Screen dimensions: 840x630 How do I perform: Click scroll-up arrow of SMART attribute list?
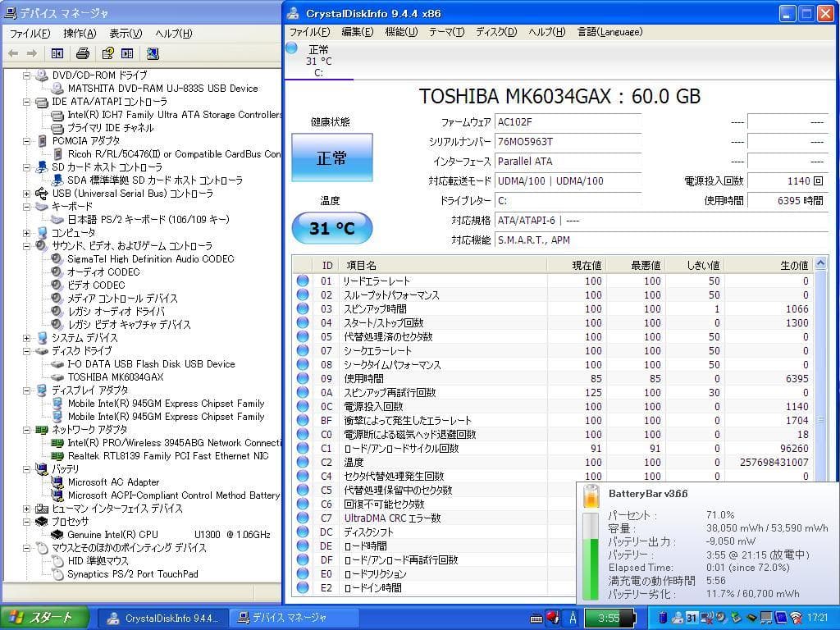click(x=820, y=263)
